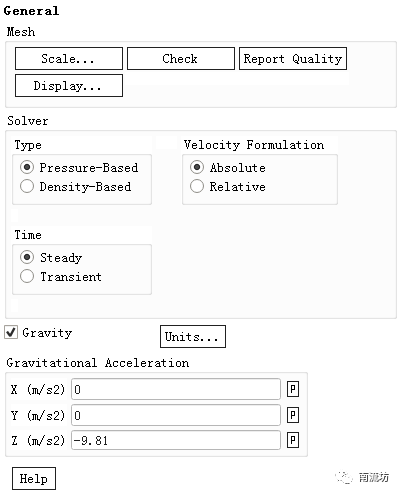
Task: Click the Z acceleration field showing -9.81
Action: tap(176, 440)
